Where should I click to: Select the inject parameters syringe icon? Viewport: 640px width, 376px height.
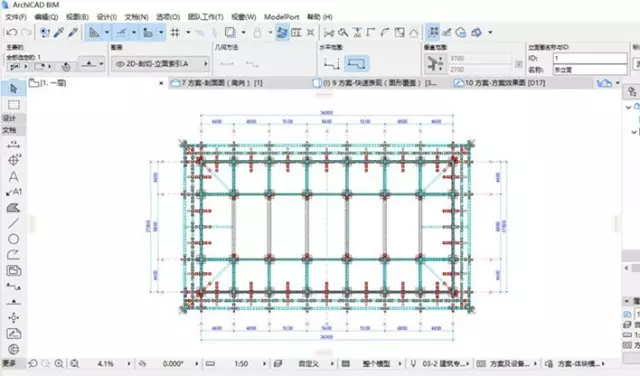pos(73,33)
